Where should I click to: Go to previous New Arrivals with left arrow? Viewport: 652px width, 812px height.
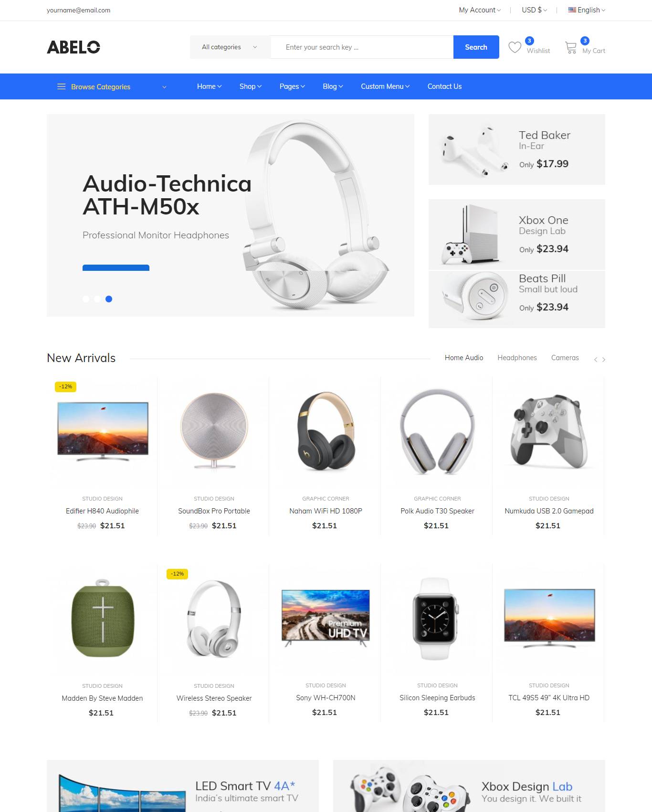[595, 360]
